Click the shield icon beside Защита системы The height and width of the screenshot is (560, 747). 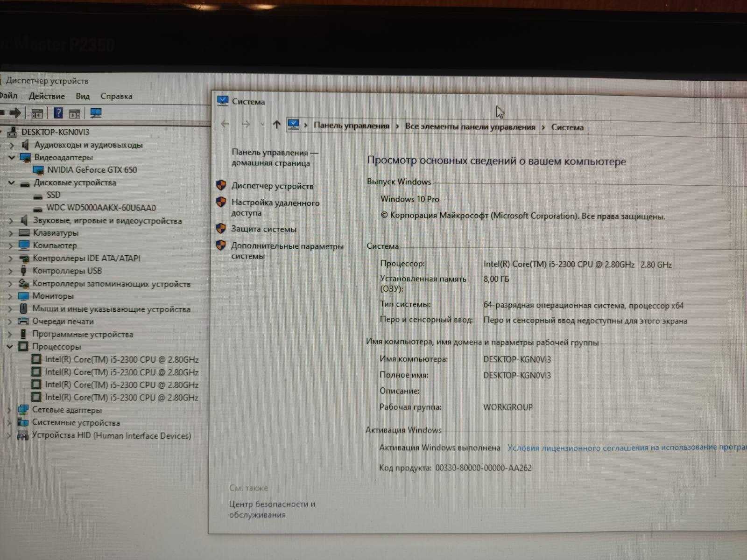[221, 229]
